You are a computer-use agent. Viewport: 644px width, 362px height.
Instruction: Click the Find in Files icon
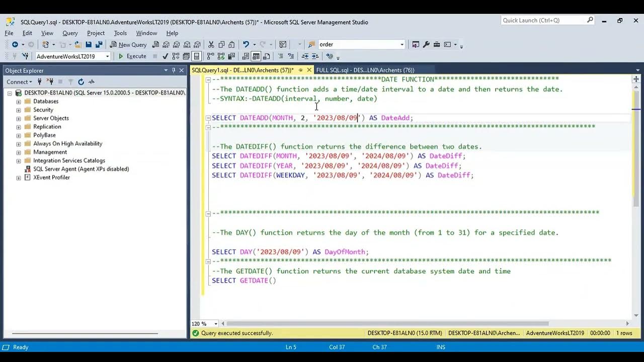click(x=311, y=44)
